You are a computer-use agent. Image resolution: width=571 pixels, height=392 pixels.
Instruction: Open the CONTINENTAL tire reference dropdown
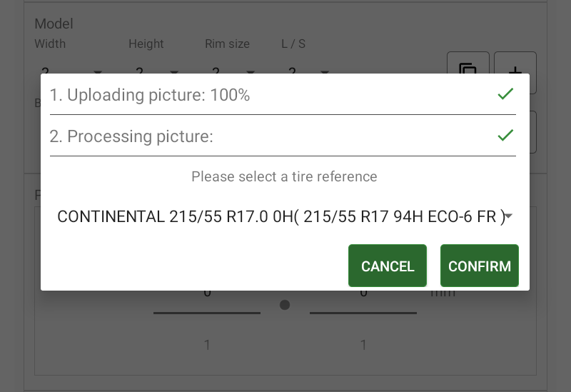pos(281,217)
